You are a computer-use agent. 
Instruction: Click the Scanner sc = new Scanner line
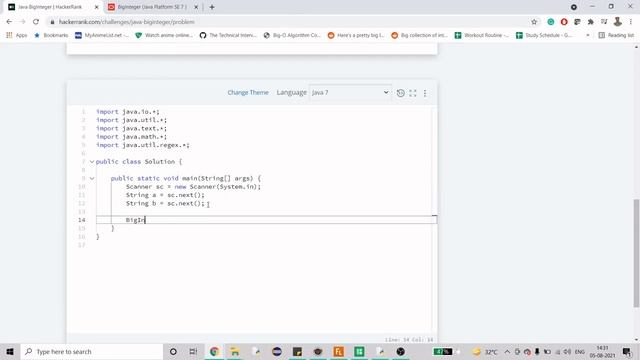point(193,187)
